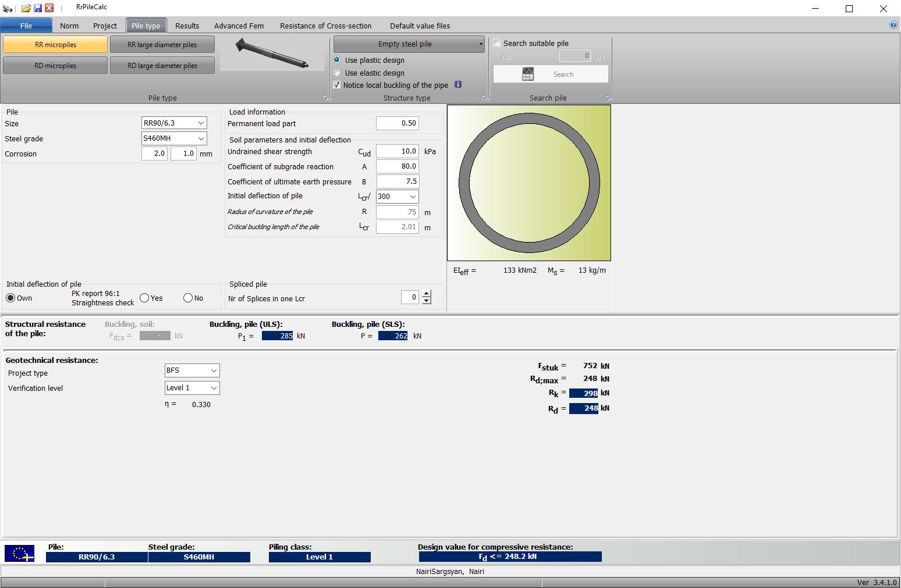901x588 pixels.
Task: Open the Structure type group dialog launcher
Action: click(x=484, y=98)
